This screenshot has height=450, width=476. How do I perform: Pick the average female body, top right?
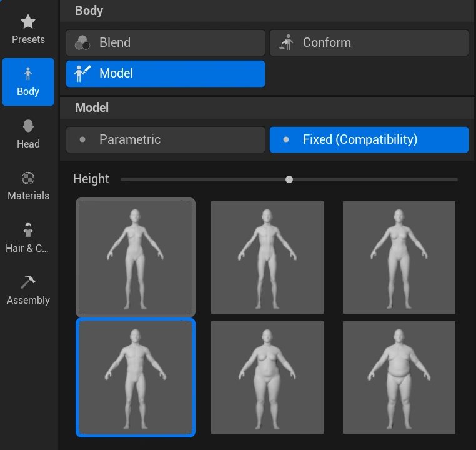pos(399,257)
